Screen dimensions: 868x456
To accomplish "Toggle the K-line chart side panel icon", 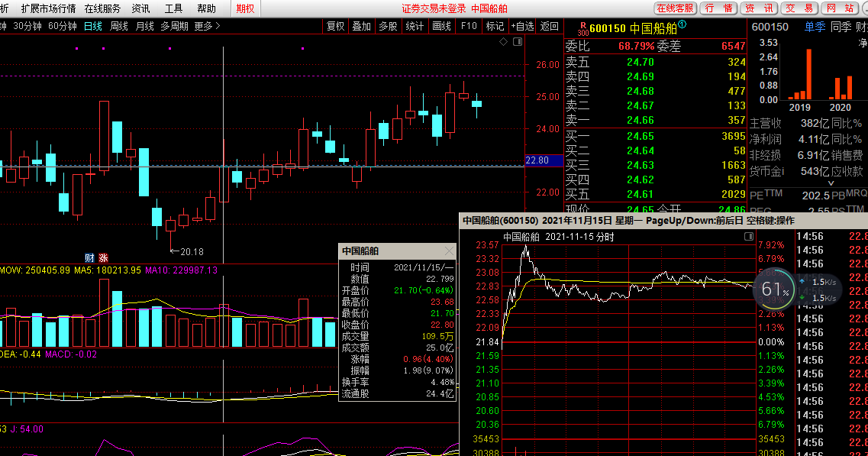I will [x=518, y=41].
